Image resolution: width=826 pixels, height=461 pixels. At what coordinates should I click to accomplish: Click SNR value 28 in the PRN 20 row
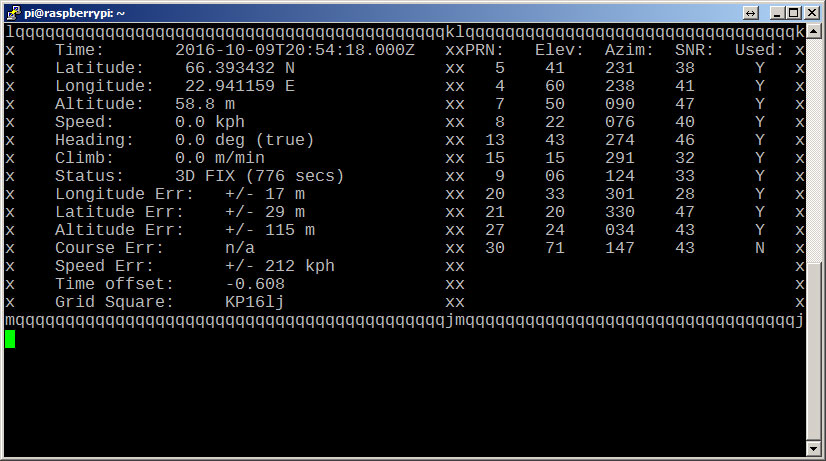(685, 194)
